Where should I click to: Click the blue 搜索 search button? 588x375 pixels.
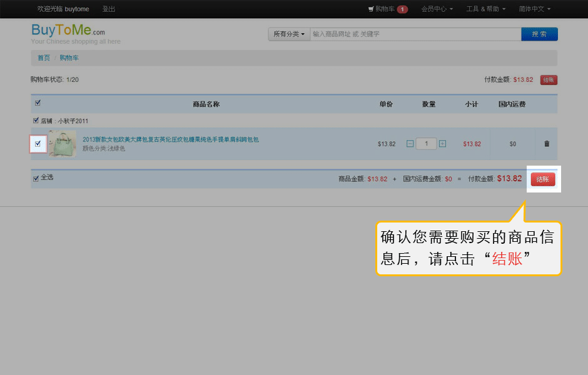tap(539, 34)
